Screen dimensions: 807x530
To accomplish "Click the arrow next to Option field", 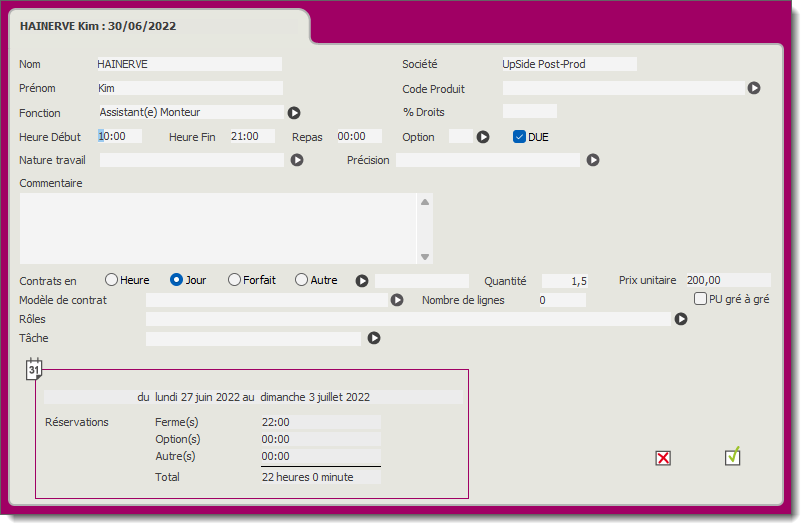I will tap(483, 137).
